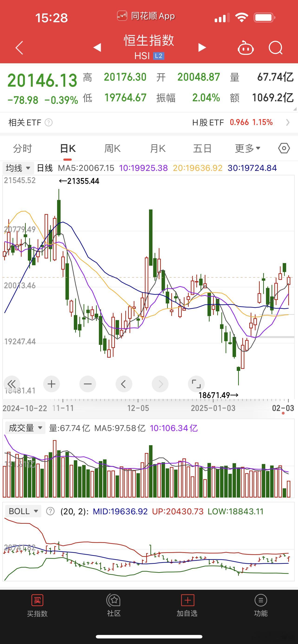The image size is (298, 644).
Task: Tap high value 20176.30
Action: click(x=125, y=77)
